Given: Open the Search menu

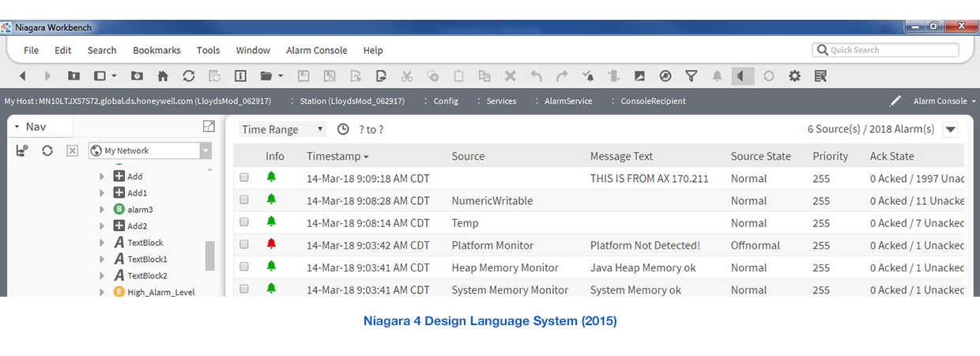Looking at the screenshot, I should coord(102,50).
